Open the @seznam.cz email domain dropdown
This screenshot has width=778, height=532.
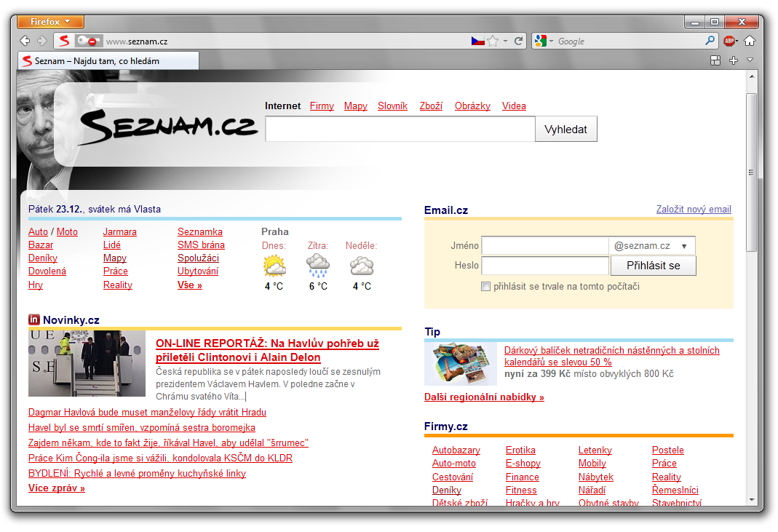(652, 246)
